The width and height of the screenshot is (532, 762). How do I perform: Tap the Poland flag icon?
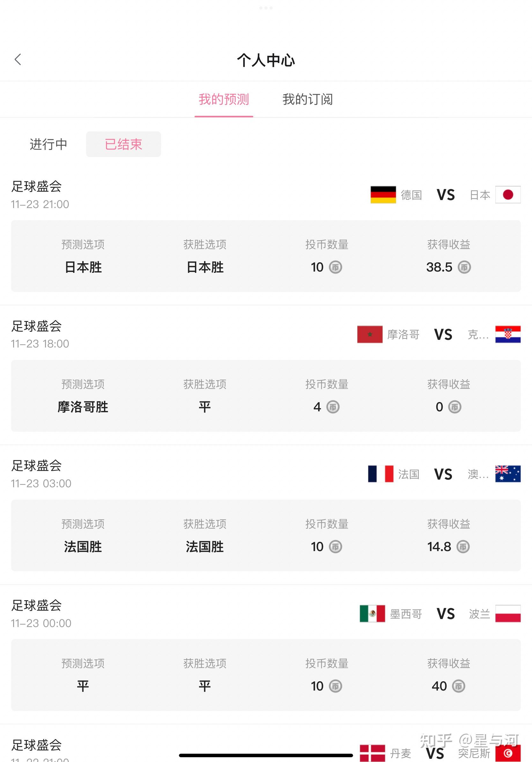pyautogui.click(x=508, y=614)
